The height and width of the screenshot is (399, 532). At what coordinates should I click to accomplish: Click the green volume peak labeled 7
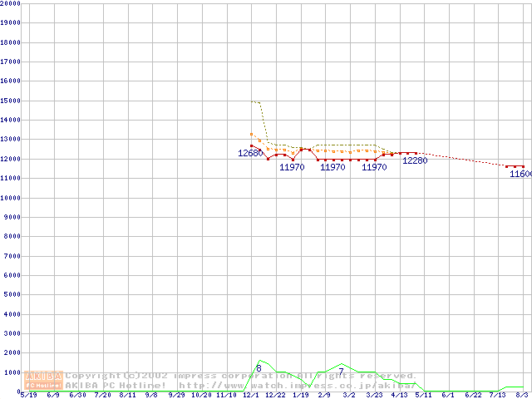pos(342,364)
